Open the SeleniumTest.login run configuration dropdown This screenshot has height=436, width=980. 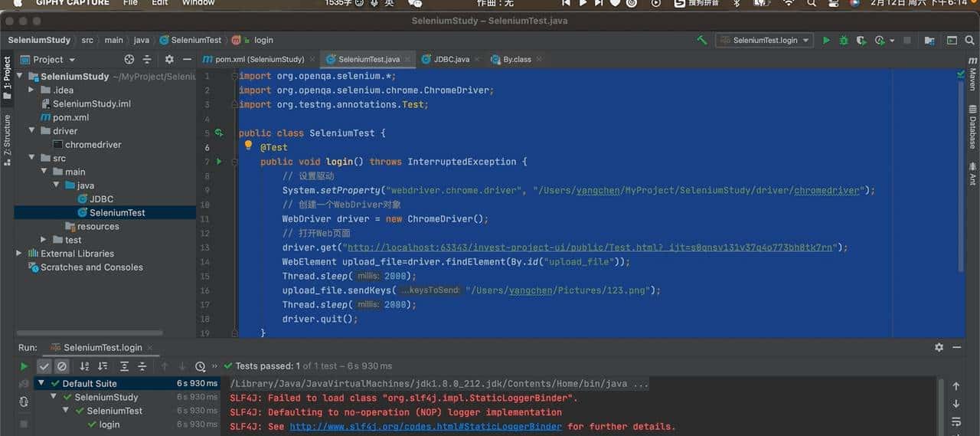point(764,40)
